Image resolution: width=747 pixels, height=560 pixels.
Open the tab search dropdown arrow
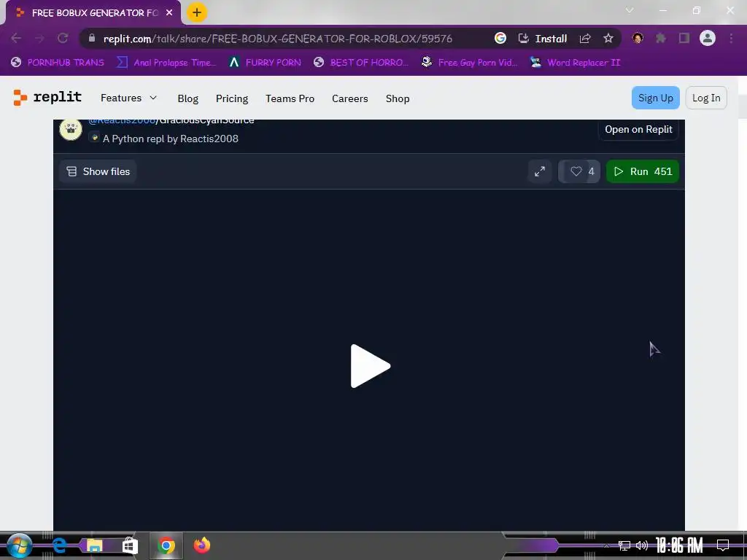[630, 10]
